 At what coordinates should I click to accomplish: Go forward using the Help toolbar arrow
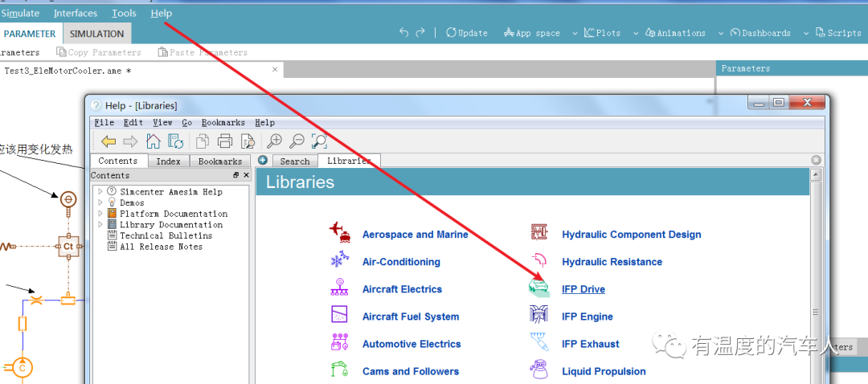pos(130,141)
